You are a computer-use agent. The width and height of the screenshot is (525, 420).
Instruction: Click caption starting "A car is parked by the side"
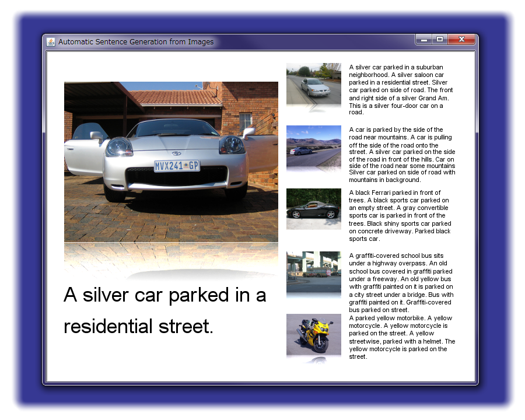coord(402,155)
